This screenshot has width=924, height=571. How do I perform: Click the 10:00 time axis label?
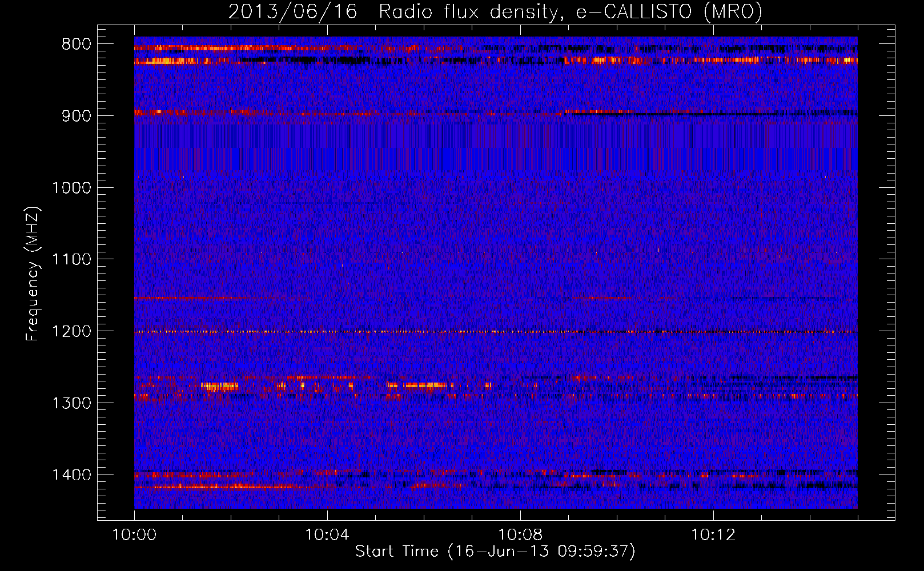tap(134, 535)
